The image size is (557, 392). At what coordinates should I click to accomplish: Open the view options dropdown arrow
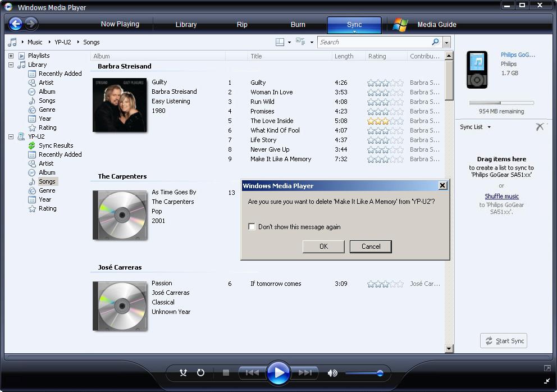point(312,42)
